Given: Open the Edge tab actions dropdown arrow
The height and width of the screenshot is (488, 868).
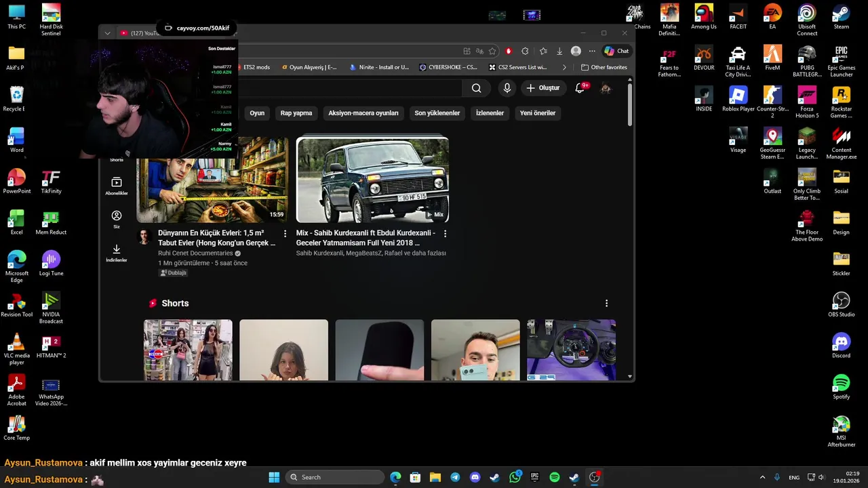Looking at the screenshot, I should click(107, 33).
